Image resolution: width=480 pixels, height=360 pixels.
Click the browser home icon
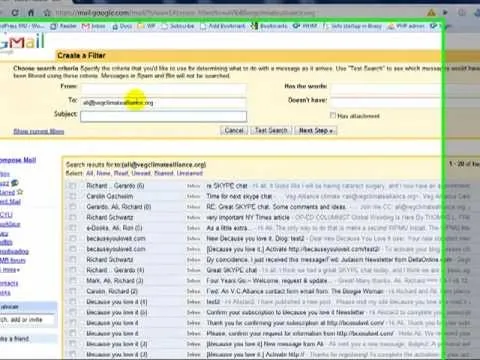pos(31,13)
